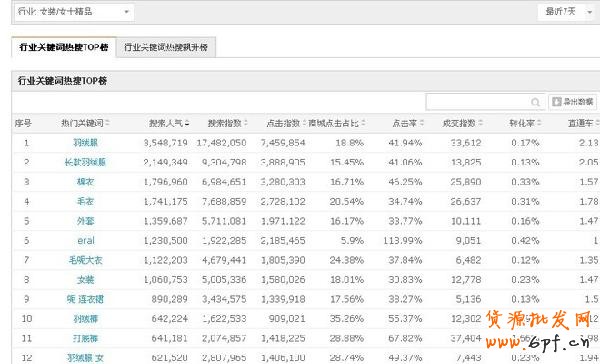Open keyword link 长款羽绒服
Screen dimensions: 600x364
[85, 162]
